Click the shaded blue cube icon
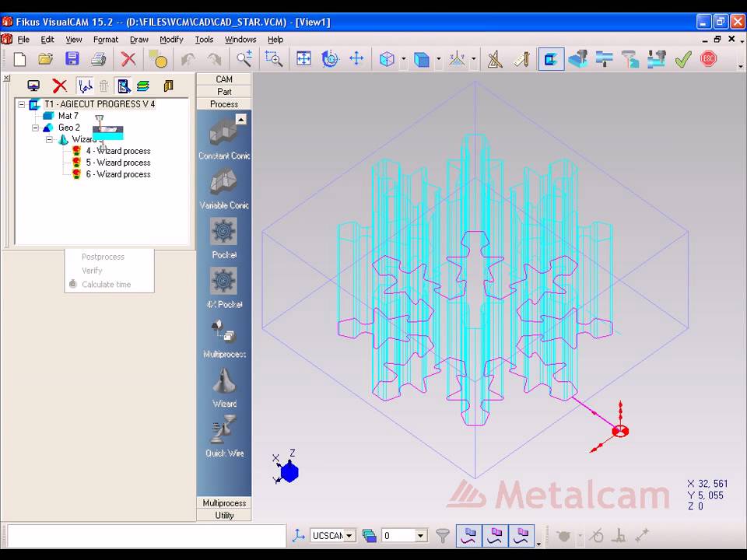The height and width of the screenshot is (560, 747). click(x=422, y=60)
